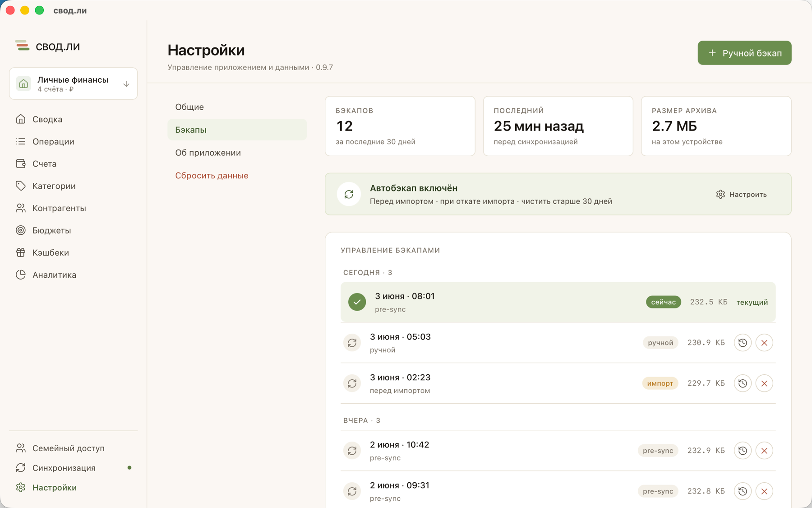Click the red Сбросить данные link
Image resolution: width=812 pixels, height=508 pixels.
click(x=212, y=175)
